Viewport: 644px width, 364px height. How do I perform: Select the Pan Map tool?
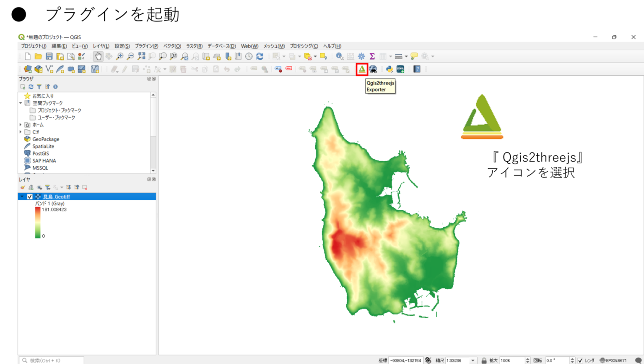click(x=98, y=55)
